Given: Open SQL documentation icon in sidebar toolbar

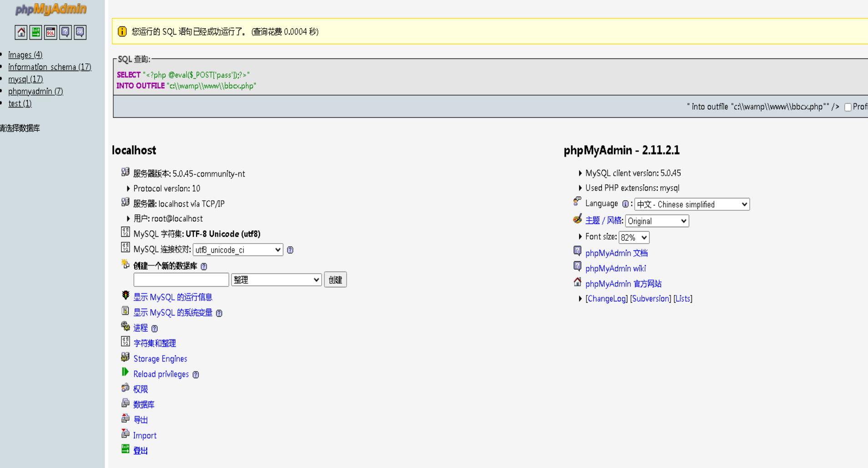Looking at the screenshot, I should 80,32.
